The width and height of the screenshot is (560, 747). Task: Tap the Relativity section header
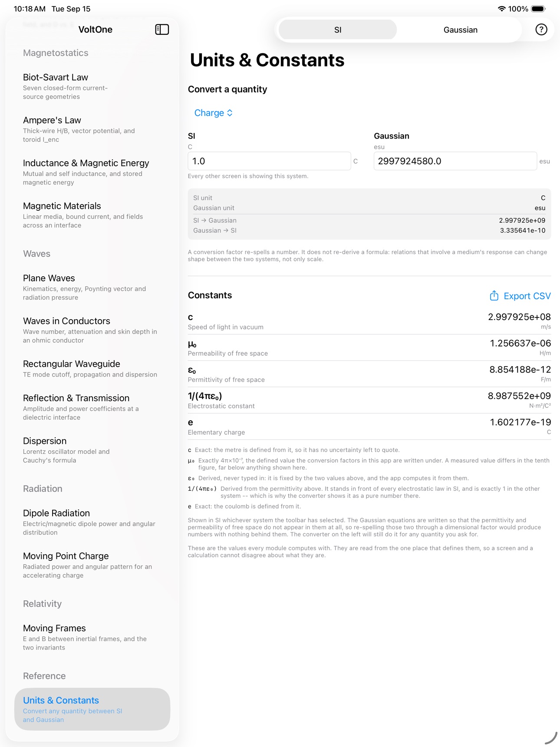pyautogui.click(x=42, y=604)
